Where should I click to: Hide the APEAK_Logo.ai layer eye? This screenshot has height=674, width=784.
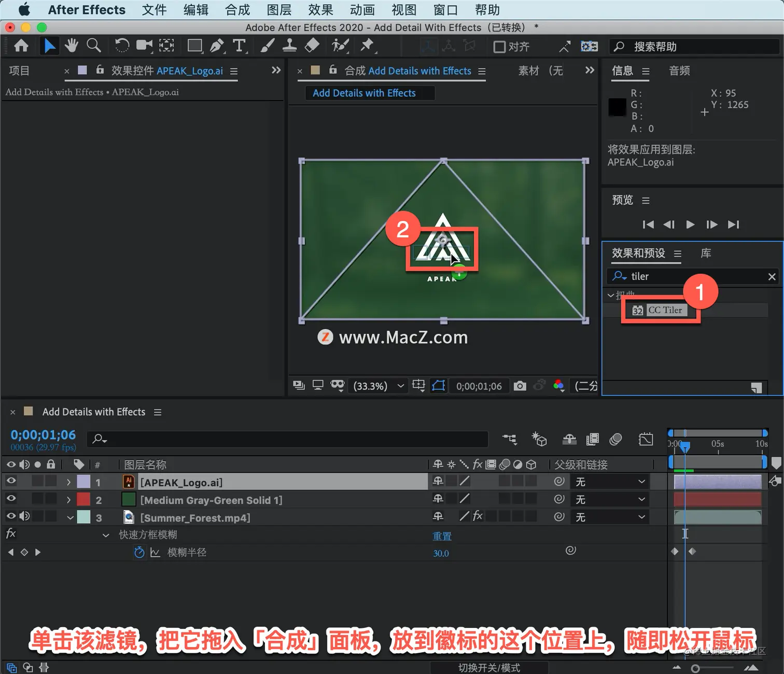11,482
